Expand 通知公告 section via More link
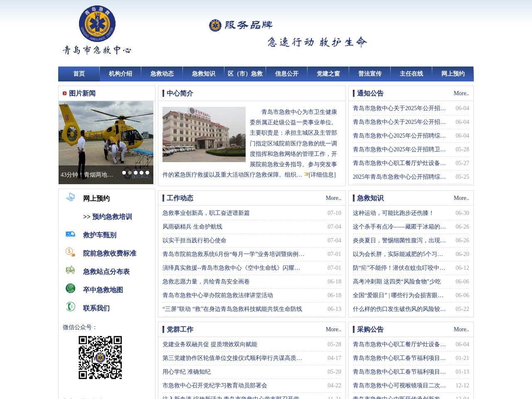 tap(461, 94)
